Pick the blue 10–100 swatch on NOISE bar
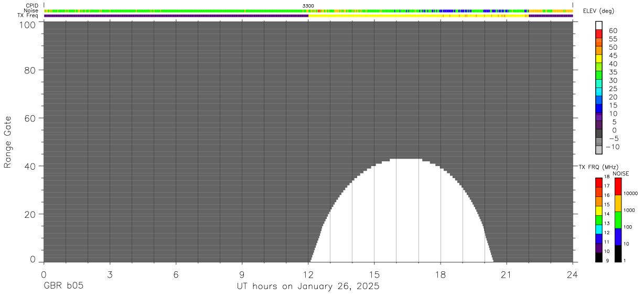 pos(618,237)
